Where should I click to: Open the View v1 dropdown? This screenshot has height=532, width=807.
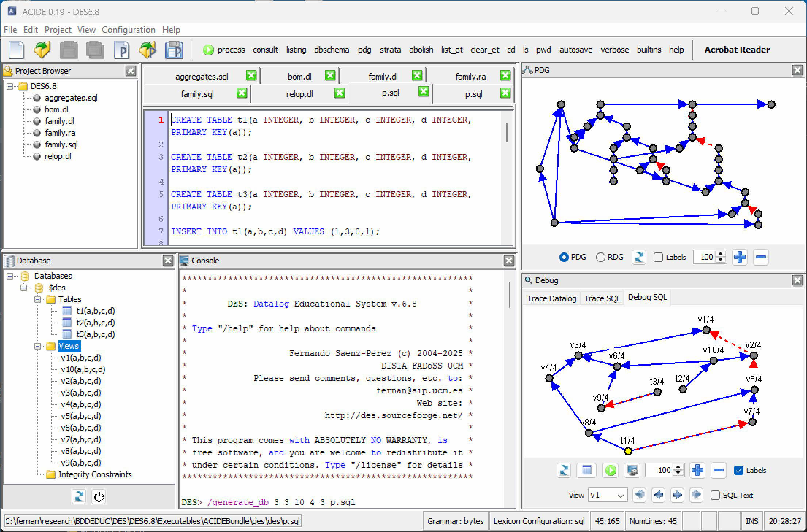[x=608, y=495]
